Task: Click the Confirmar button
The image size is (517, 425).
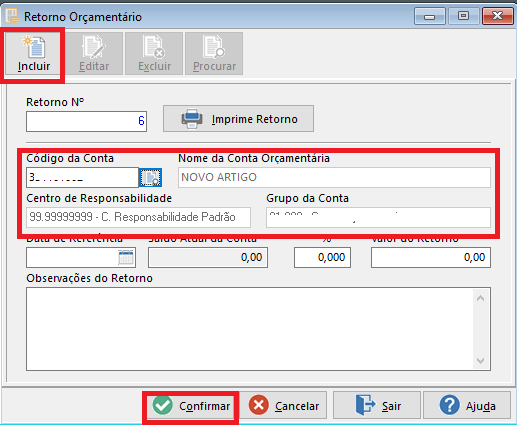Action: (191, 406)
